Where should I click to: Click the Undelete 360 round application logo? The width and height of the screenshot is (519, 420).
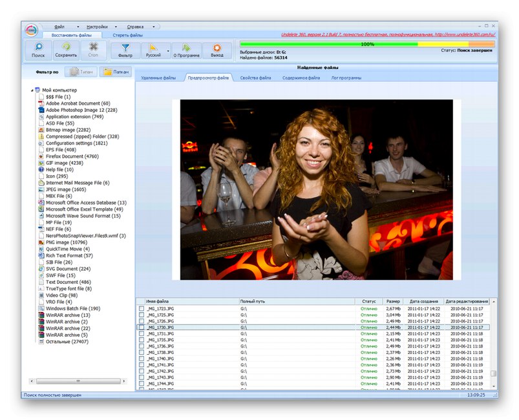32,30
